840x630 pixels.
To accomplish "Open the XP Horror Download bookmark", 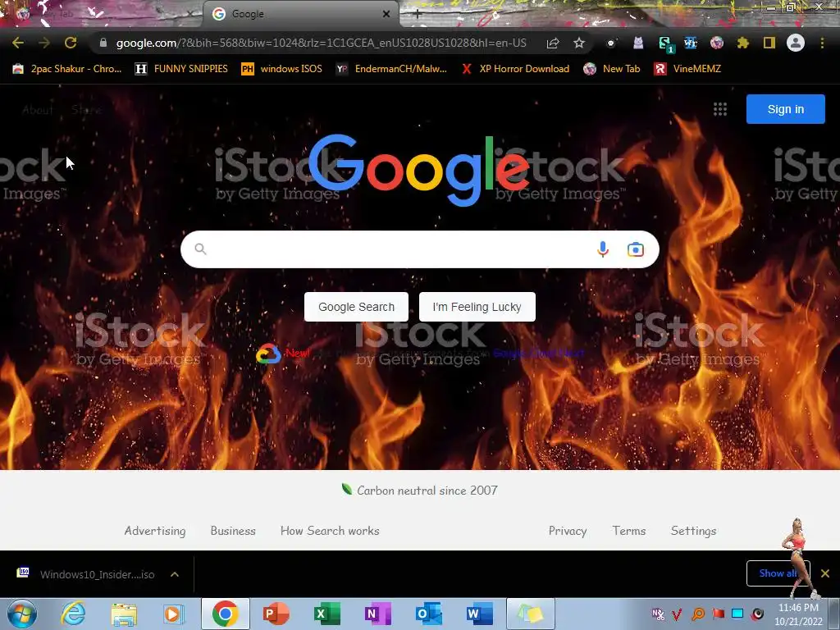I will [515, 69].
